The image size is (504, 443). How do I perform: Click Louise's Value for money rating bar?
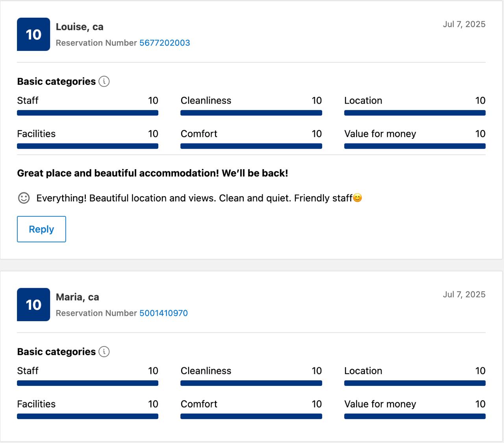tap(415, 146)
